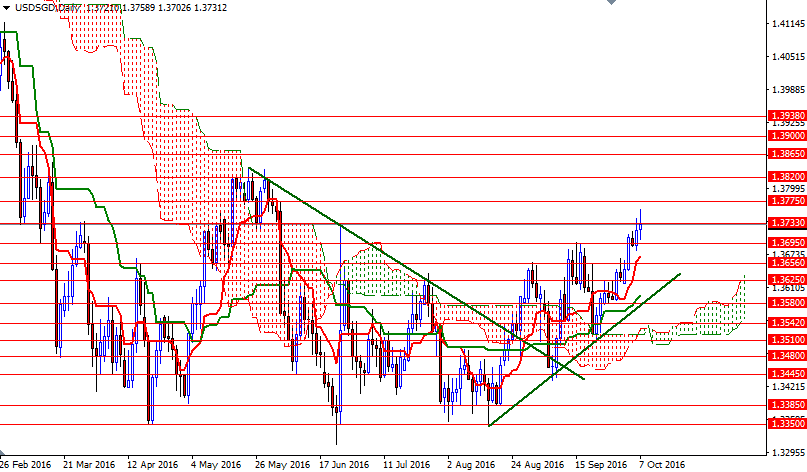Select the 26 Feb 2016 date label

click(x=26, y=465)
